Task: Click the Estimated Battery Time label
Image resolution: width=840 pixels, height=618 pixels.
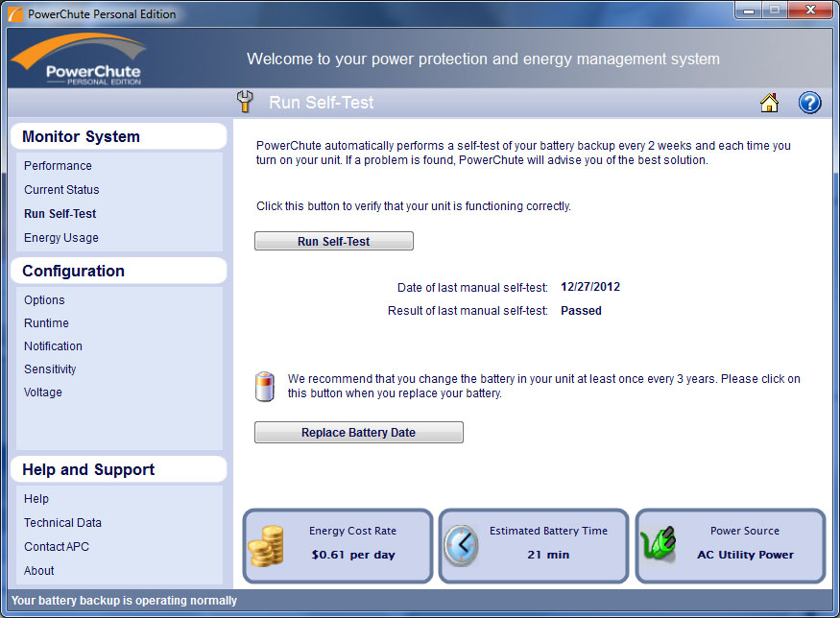Action: (548, 531)
